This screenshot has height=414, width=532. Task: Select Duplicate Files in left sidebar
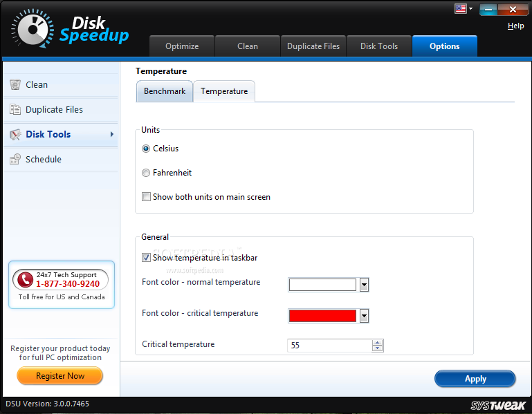61,109
